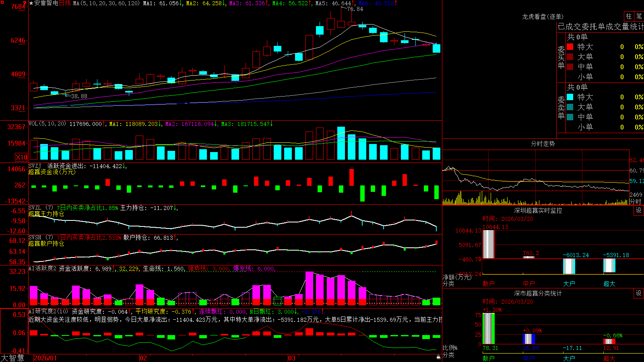The image size is (644, 362).
Task: Click the 2026/01 date marker on timeline
Action: pos(45,358)
